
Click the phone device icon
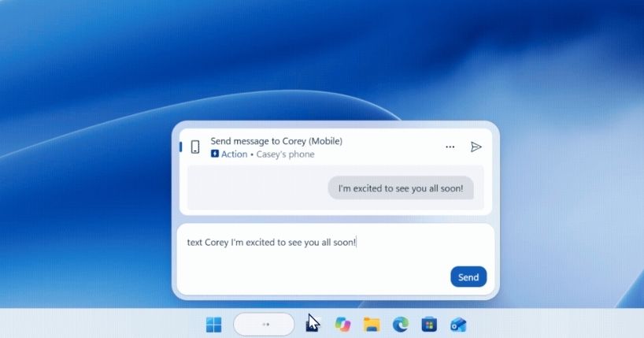coord(195,147)
